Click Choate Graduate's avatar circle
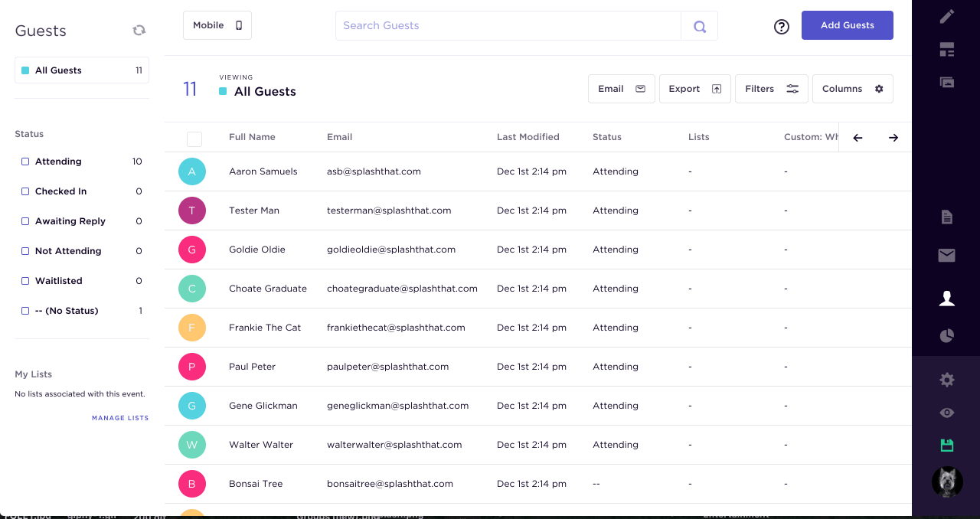Image resolution: width=980 pixels, height=519 pixels. tap(192, 289)
